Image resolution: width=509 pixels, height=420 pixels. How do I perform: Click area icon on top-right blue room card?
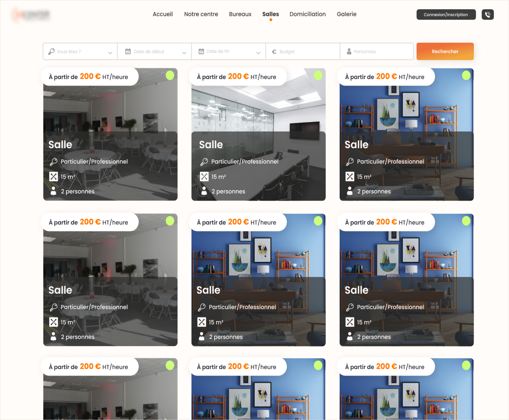point(350,177)
